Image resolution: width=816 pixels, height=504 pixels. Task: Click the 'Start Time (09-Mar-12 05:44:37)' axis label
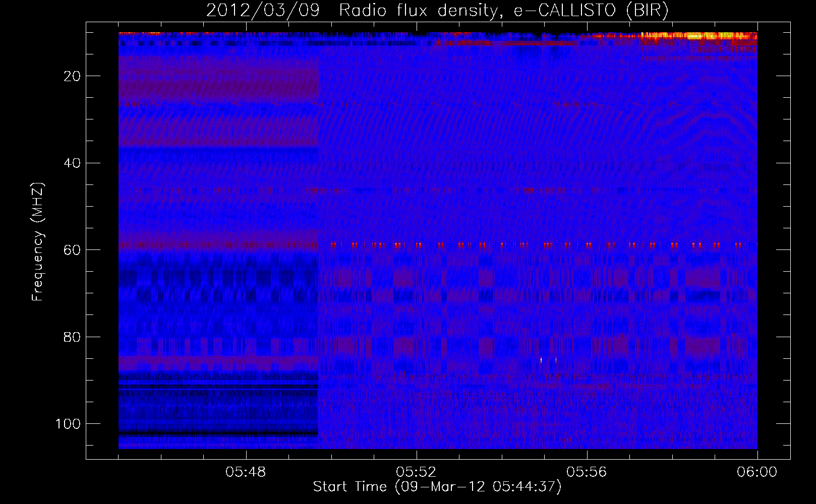pos(437,487)
